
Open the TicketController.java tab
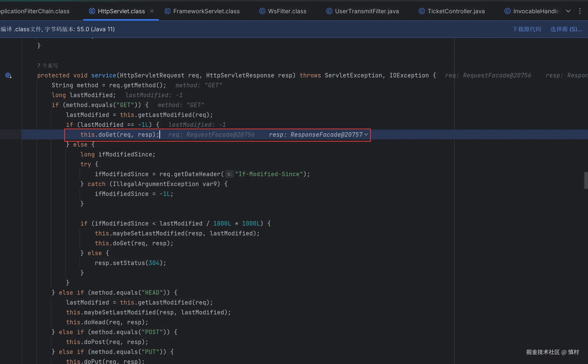[x=456, y=11]
